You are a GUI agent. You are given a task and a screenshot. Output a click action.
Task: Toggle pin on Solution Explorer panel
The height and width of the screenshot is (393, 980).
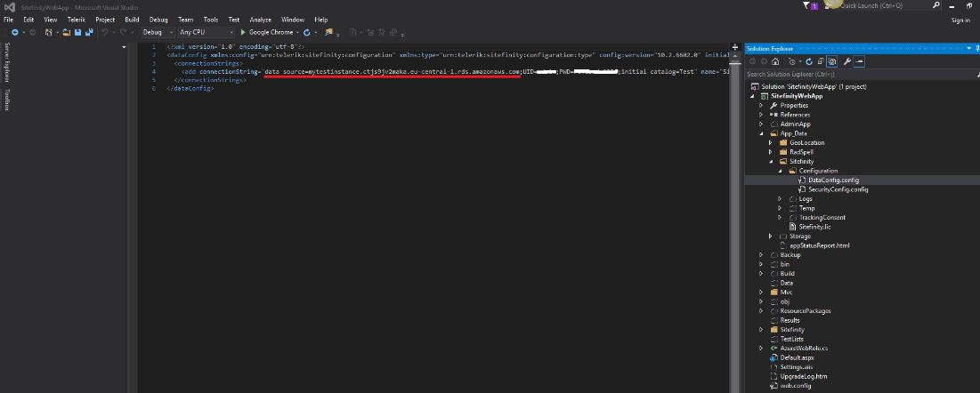[x=976, y=48]
